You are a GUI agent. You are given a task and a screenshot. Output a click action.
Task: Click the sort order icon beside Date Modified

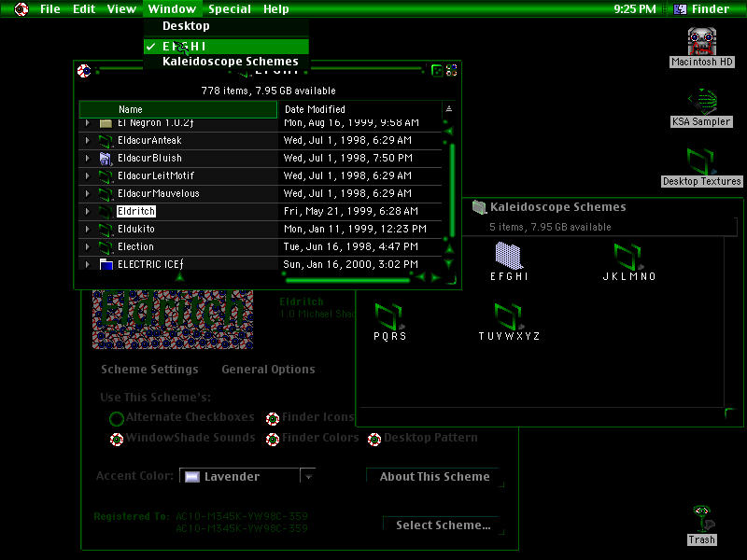(449, 109)
